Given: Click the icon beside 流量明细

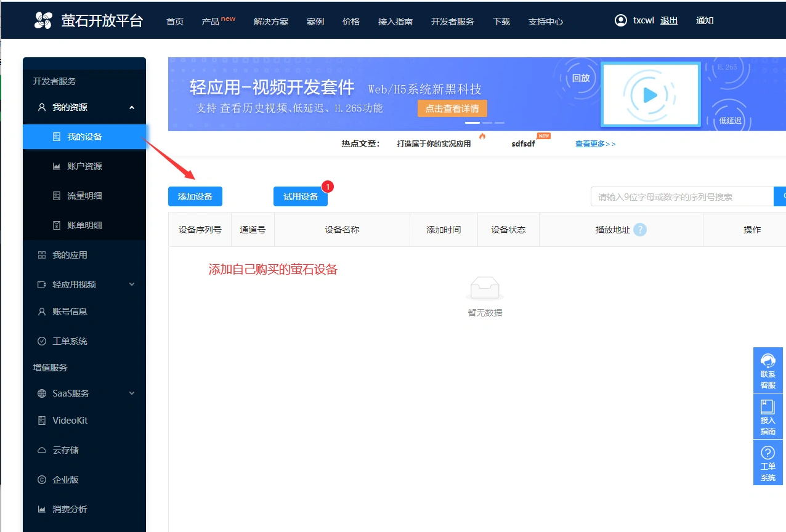Looking at the screenshot, I should click(57, 196).
